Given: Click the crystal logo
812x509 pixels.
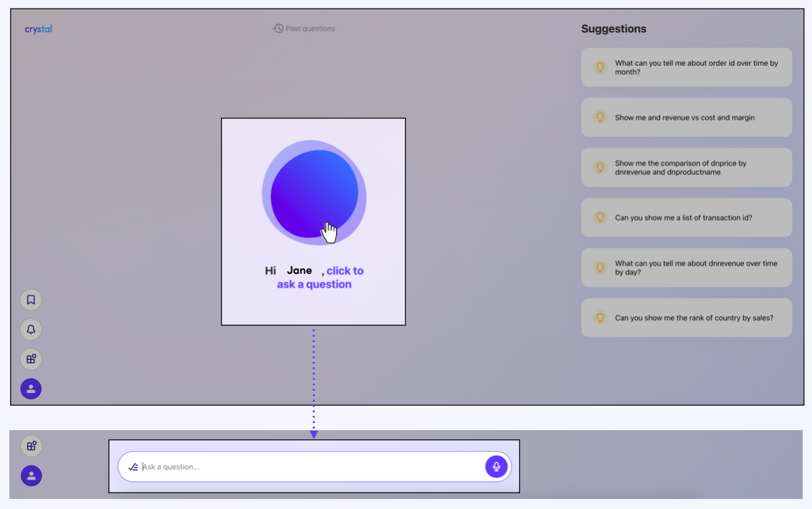Looking at the screenshot, I should coord(38,29).
